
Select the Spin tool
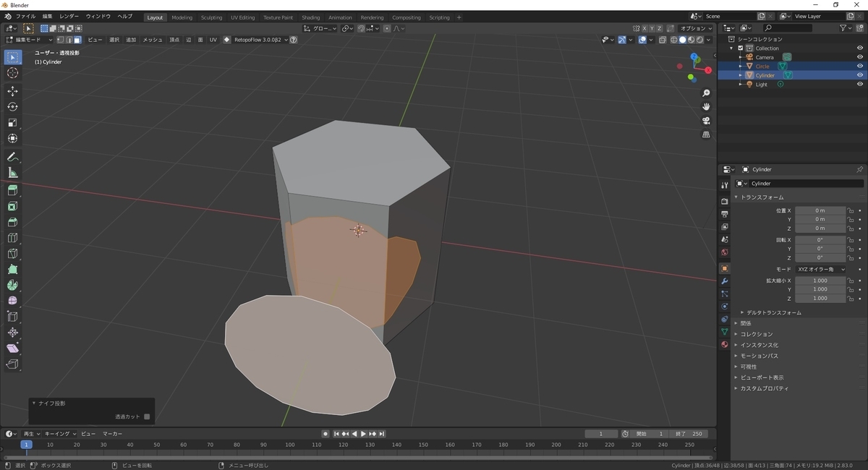tap(12, 285)
